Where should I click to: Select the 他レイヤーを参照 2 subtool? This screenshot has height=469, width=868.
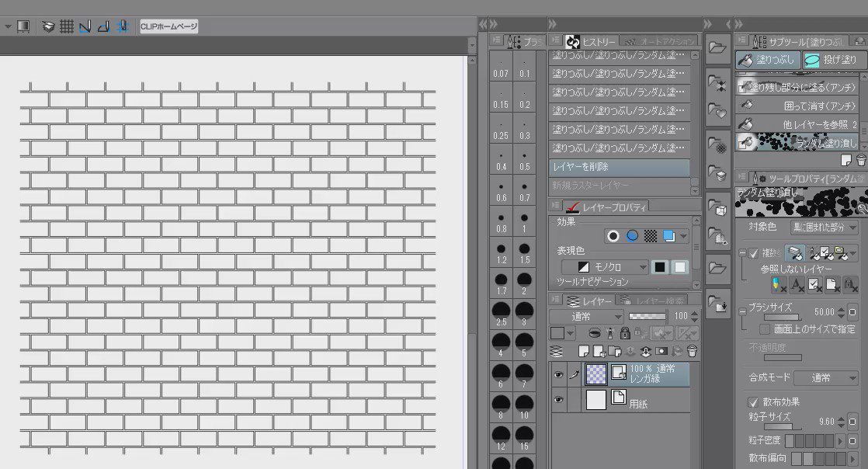pyautogui.click(x=797, y=124)
